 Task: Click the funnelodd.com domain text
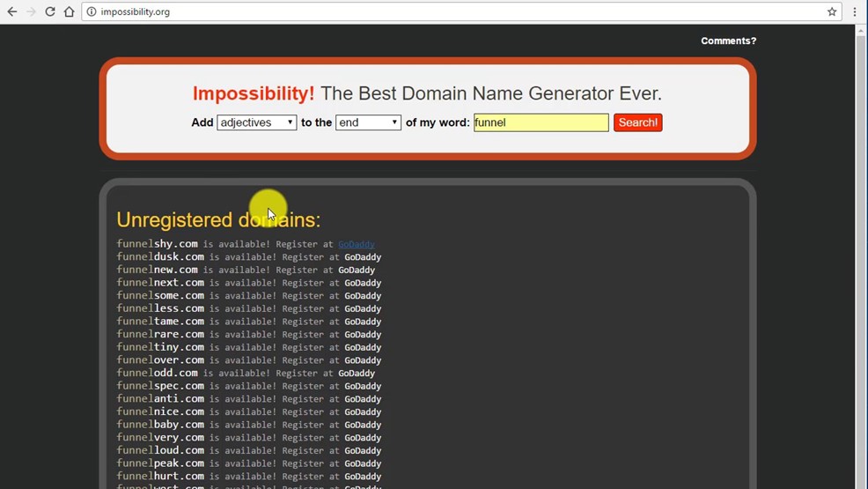(158, 373)
